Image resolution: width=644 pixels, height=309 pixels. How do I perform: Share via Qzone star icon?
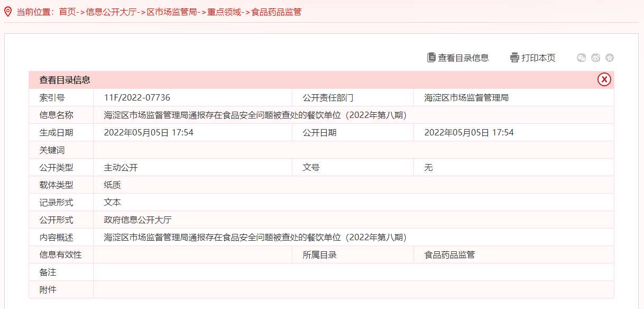(x=609, y=58)
